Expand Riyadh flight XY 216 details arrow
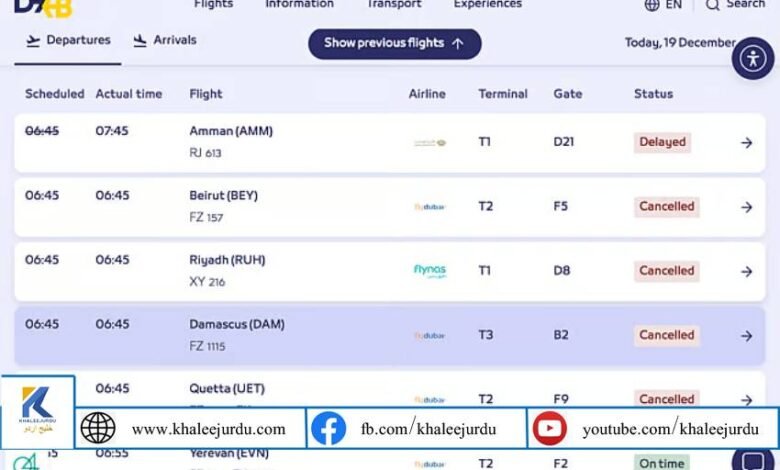Image resolution: width=780 pixels, height=470 pixels. (746, 271)
